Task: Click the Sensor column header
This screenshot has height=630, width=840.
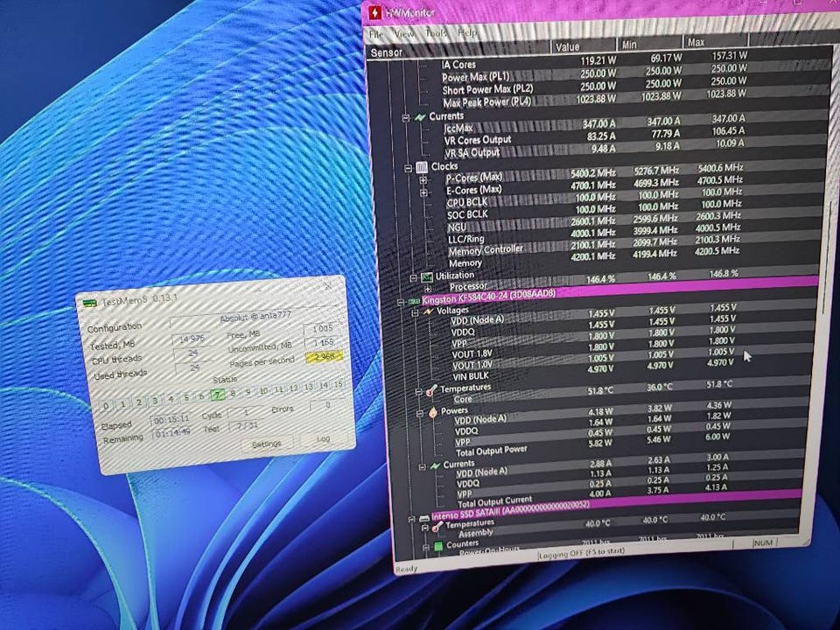Action: pos(459,51)
